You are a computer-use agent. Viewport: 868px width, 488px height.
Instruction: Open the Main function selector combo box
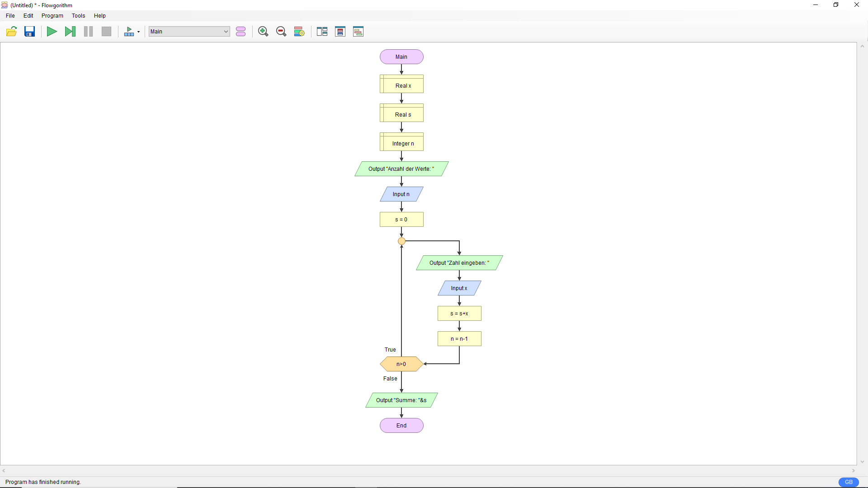pos(189,32)
